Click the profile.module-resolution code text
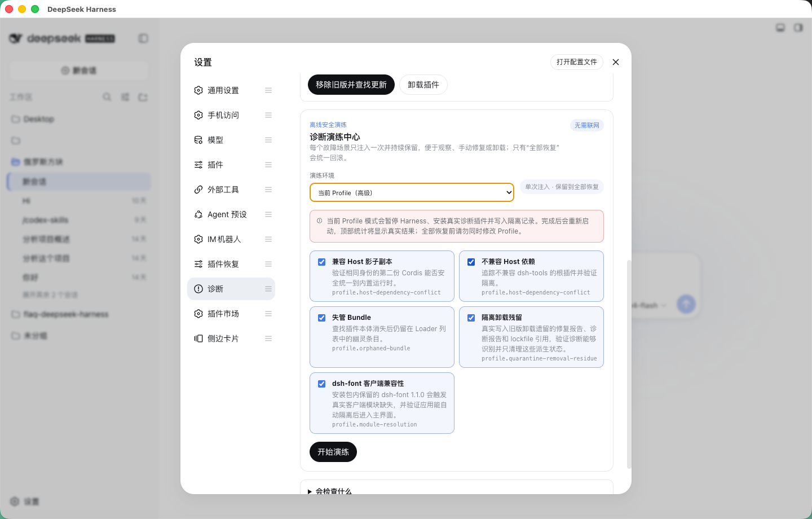Viewport: 812px width, 519px height. [x=374, y=425]
